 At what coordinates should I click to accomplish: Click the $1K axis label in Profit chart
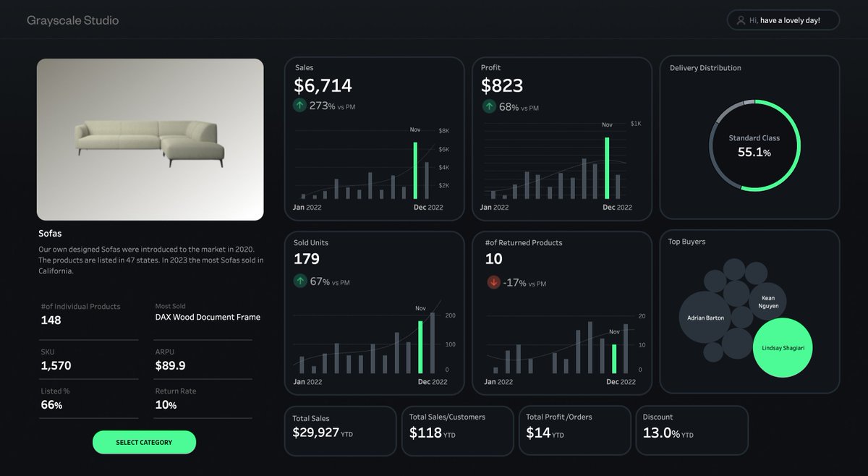(636, 124)
